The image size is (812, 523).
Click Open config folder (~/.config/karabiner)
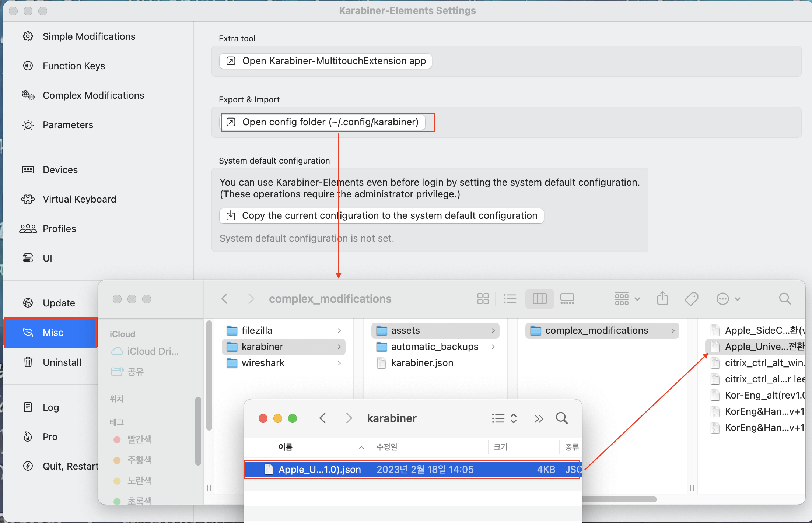[327, 122]
